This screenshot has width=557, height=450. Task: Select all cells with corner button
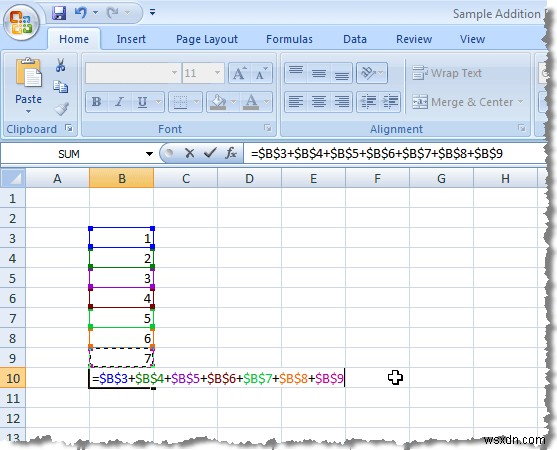tap(13, 178)
